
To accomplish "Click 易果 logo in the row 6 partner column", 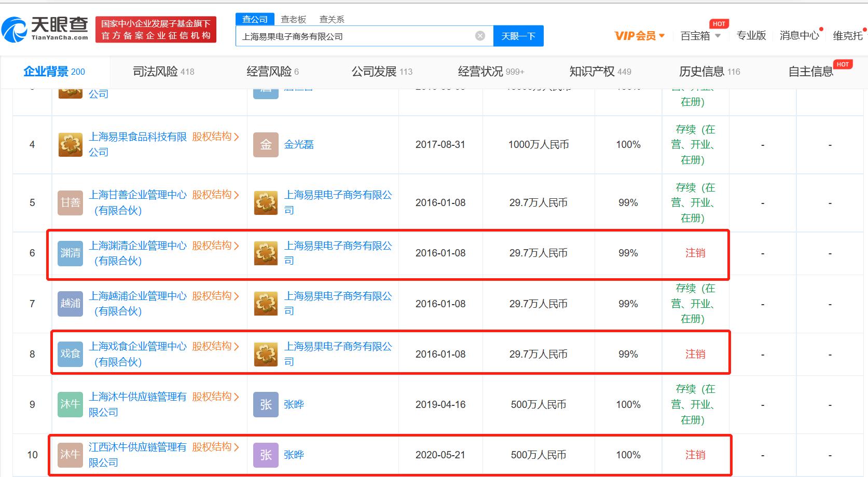I will (266, 253).
